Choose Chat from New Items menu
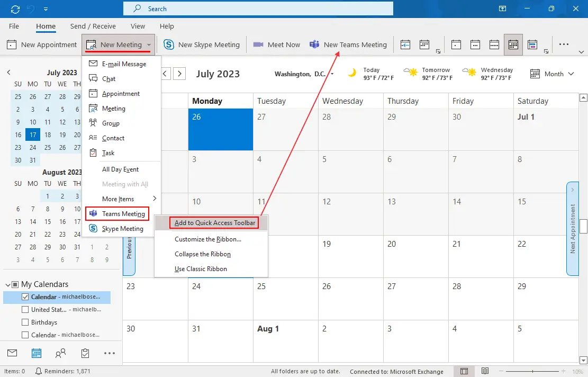 point(122,79)
